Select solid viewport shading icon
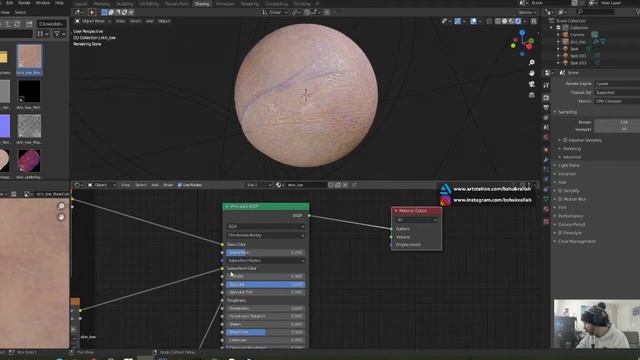Image resolution: width=640 pixels, height=360 pixels. [x=504, y=21]
